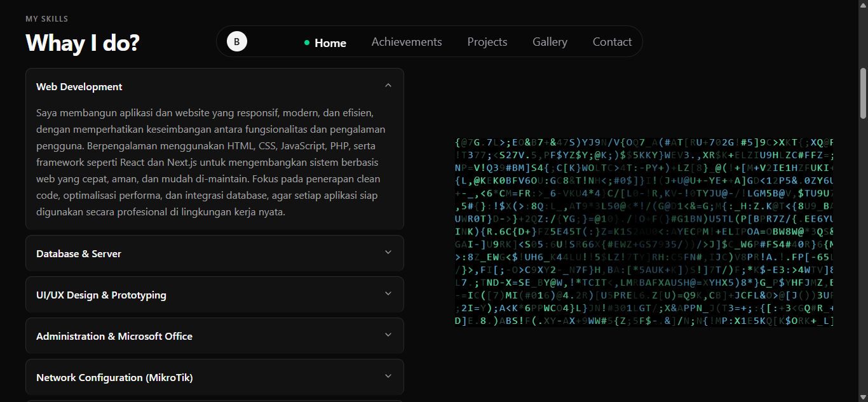Click the MY SKILLS label
This screenshot has height=402, width=868.
click(46, 19)
